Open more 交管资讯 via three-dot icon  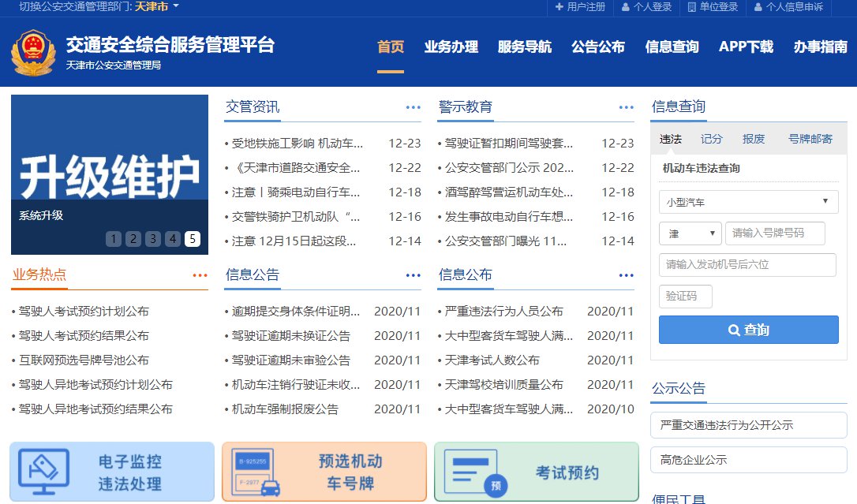coord(414,107)
